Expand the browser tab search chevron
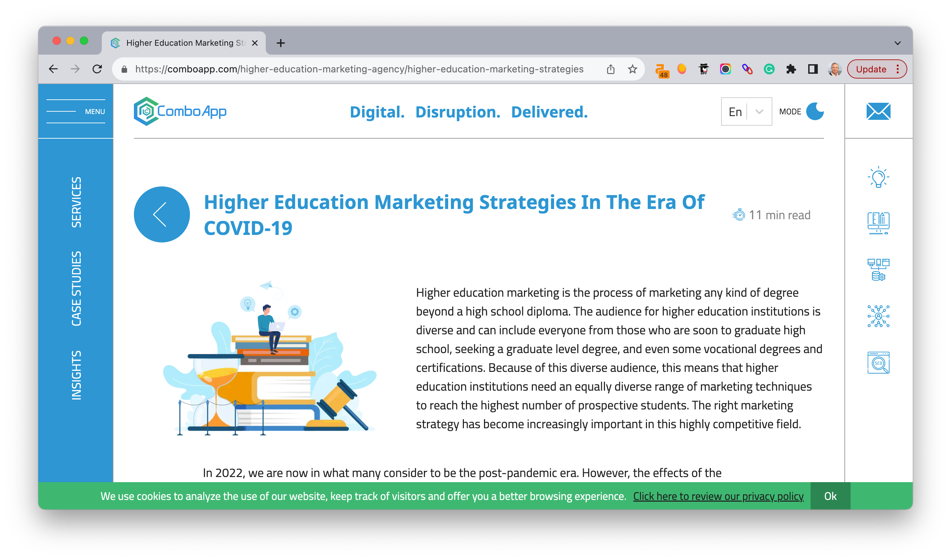The height and width of the screenshot is (560, 951). coord(897,43)
